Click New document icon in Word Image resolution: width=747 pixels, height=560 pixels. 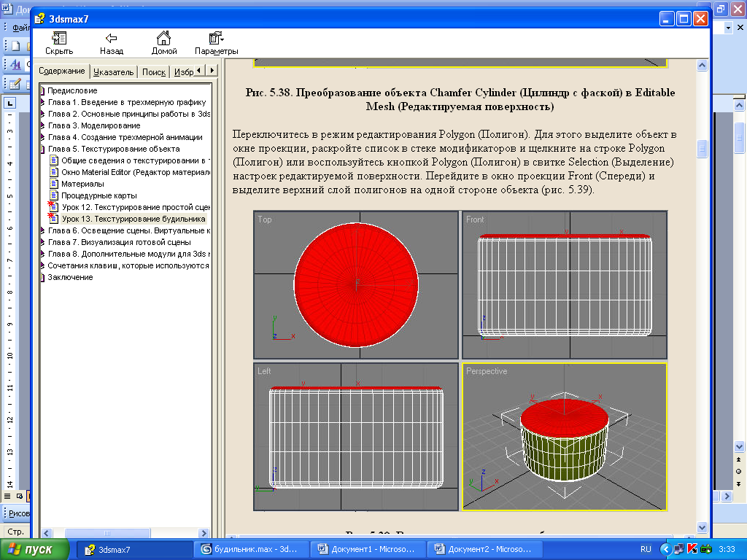[16, 46]
